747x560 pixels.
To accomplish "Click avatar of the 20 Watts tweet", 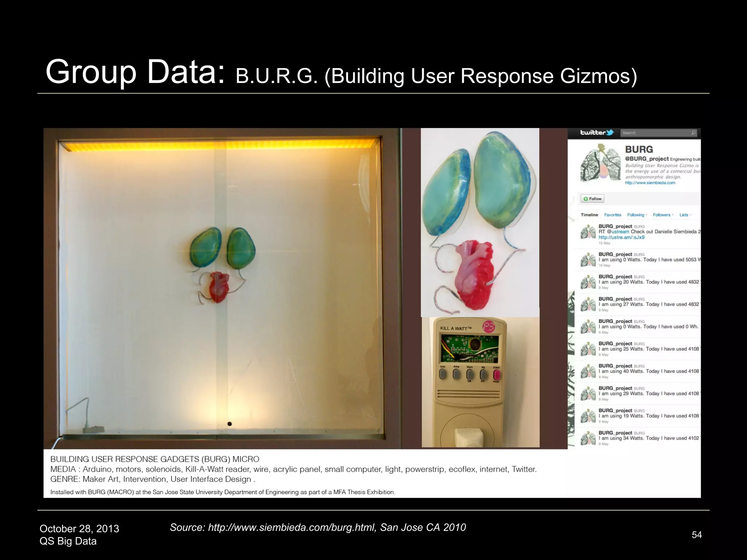I will 588,282.
